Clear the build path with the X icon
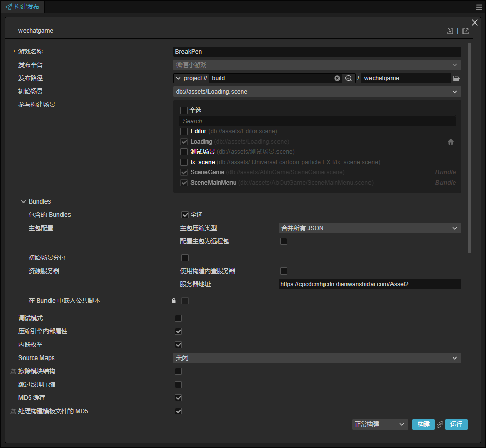 point(337,78)
